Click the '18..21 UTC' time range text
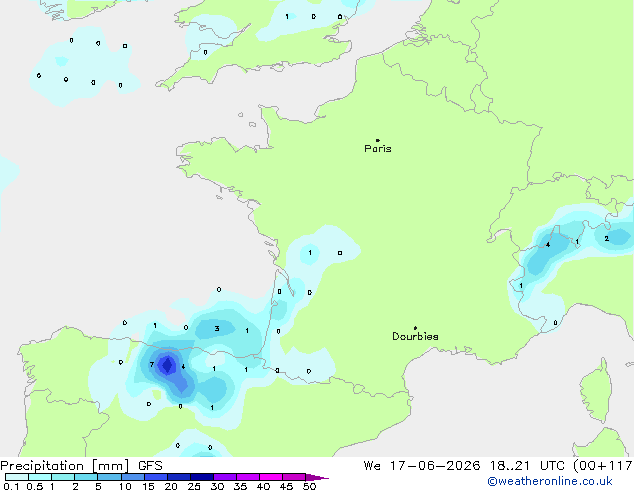This screenshot has width=634, height=490. pos(526,466)
